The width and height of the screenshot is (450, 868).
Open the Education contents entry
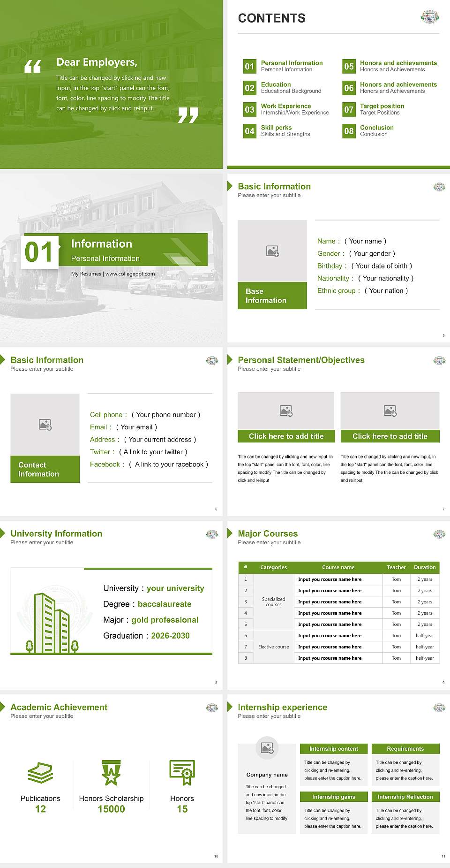[x=291, y=88]
